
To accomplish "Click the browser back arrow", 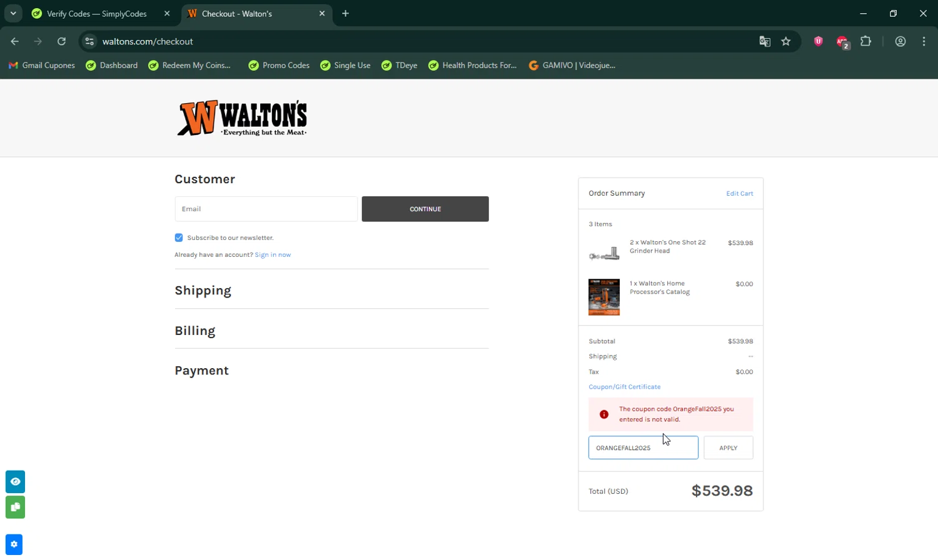I will 15,41.
